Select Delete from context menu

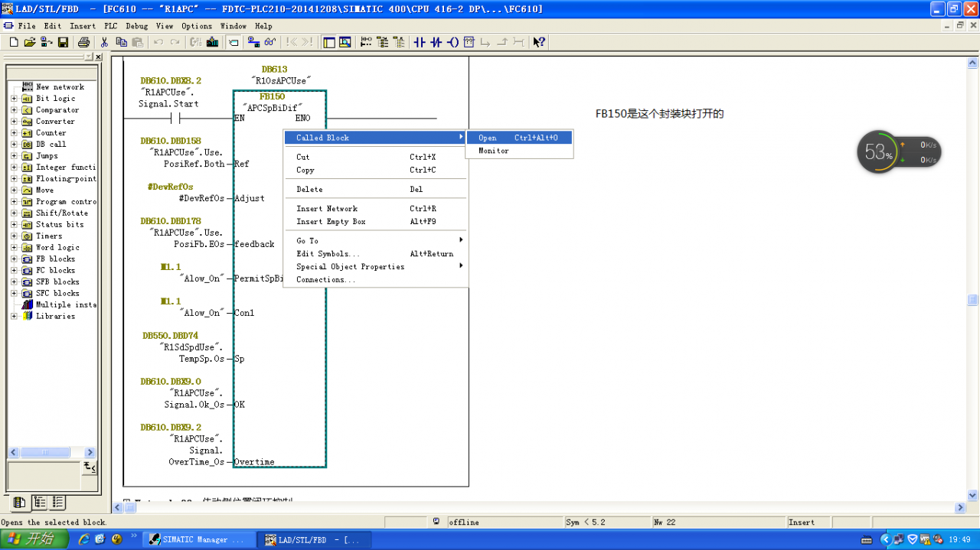coord(375,189)
